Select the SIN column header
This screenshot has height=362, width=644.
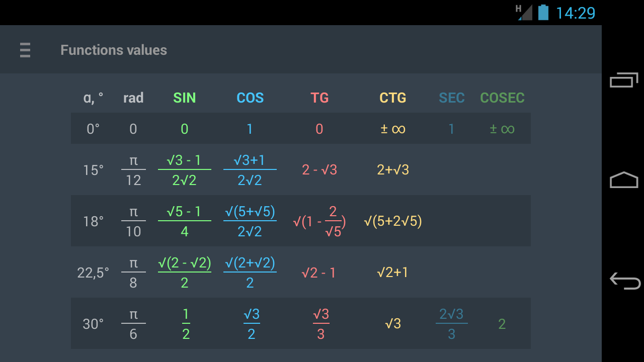point(184,98)
